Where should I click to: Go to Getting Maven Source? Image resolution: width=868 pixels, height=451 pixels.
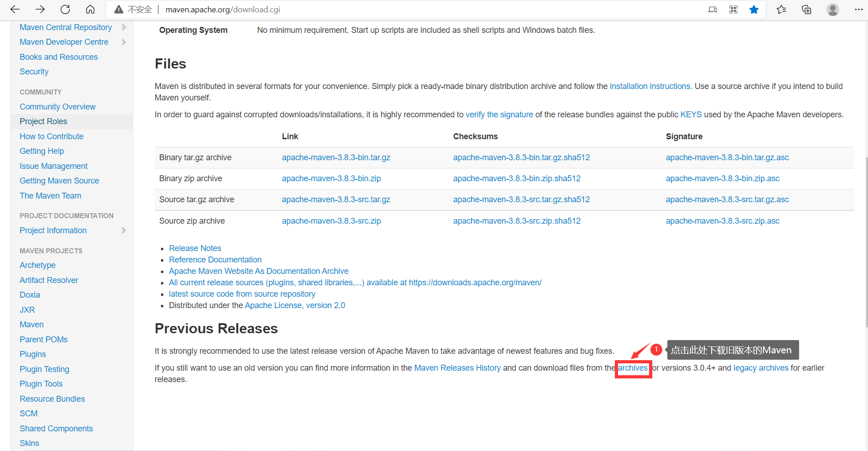point(59,181)
